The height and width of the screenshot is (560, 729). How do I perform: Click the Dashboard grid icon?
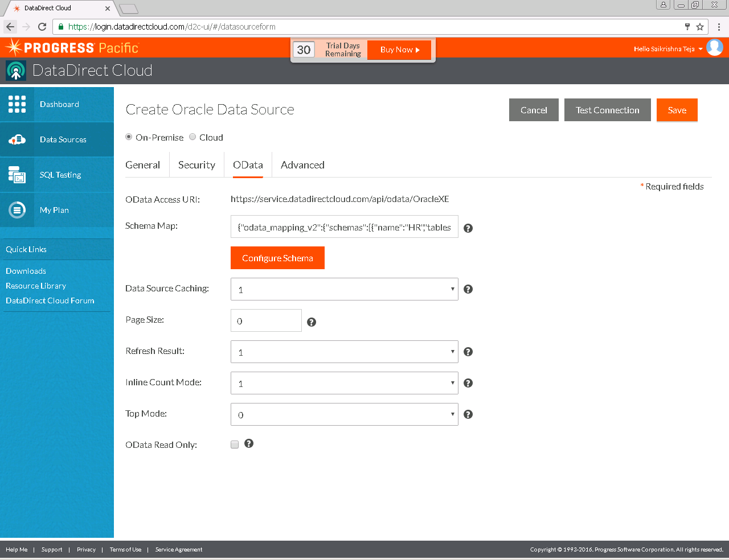[17, 104]
